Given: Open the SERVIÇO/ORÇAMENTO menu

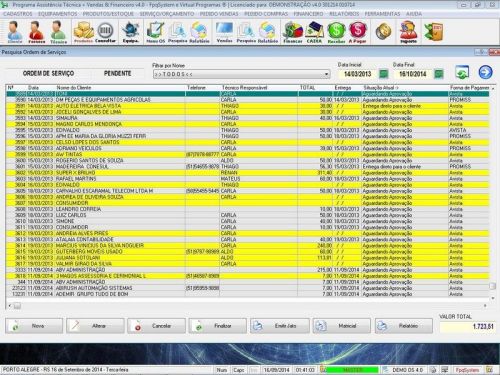Looking at the screenshot, I should point(167,14).
